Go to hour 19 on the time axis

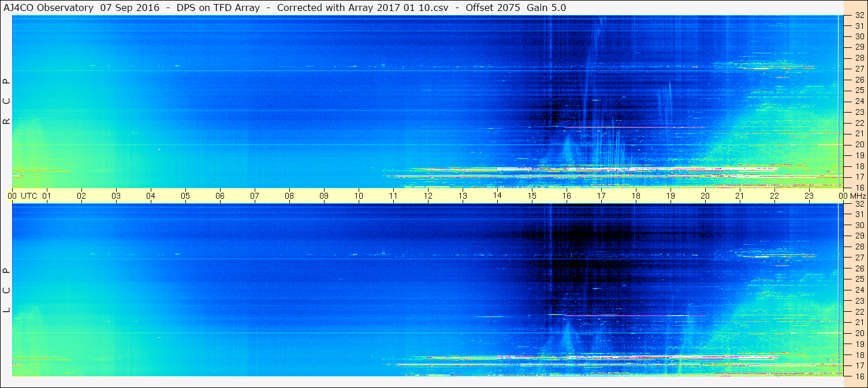670,196
